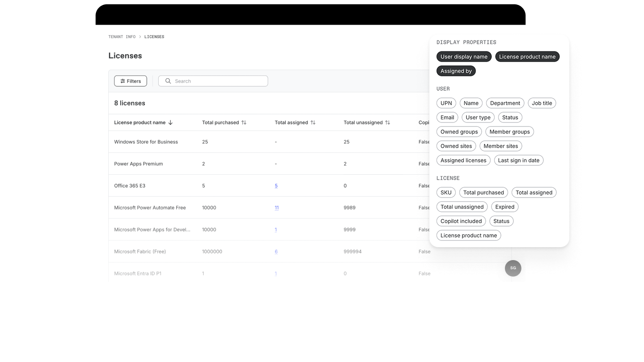Open assigned count for Microsoft Entra ID P1
This screenshot has height=362, width=644.
pyautogui.click(x=275, y=274)
